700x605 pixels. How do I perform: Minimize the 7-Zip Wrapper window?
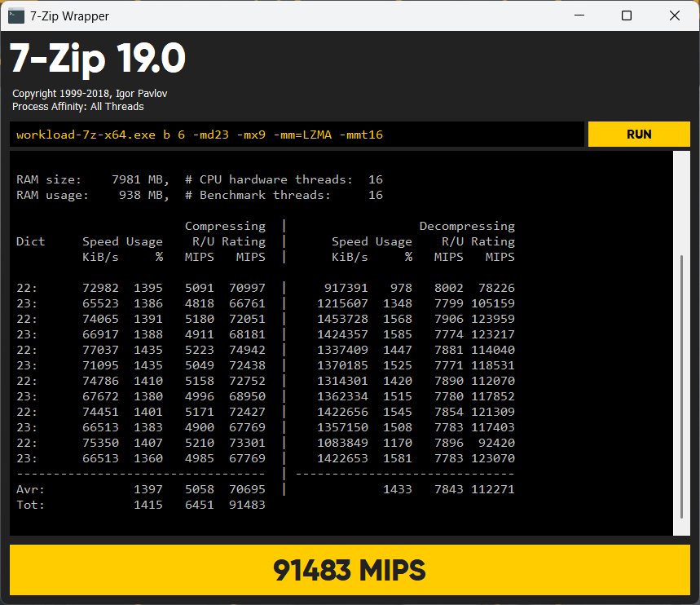point(579,15)
